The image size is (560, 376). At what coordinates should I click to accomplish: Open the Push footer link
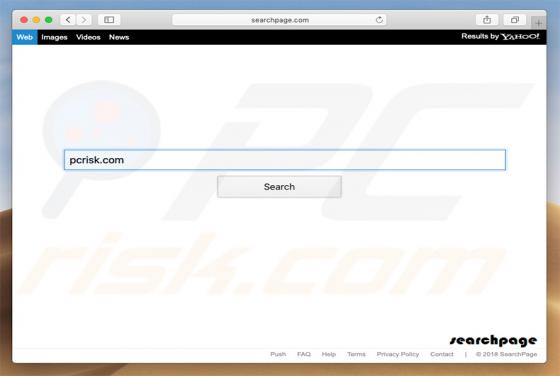278,354
